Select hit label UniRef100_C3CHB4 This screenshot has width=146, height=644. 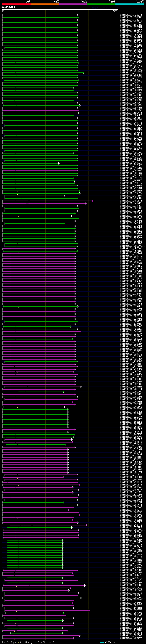131,226
